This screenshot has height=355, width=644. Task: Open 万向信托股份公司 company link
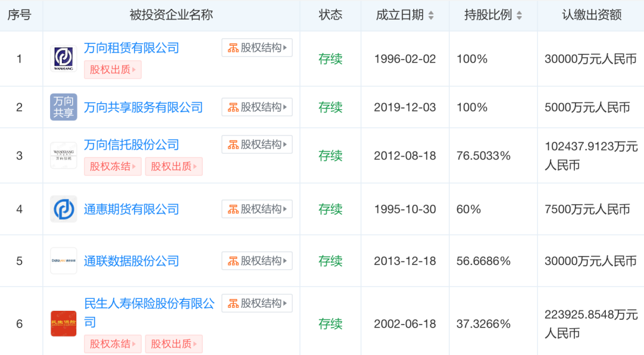(x=131, y=145)
